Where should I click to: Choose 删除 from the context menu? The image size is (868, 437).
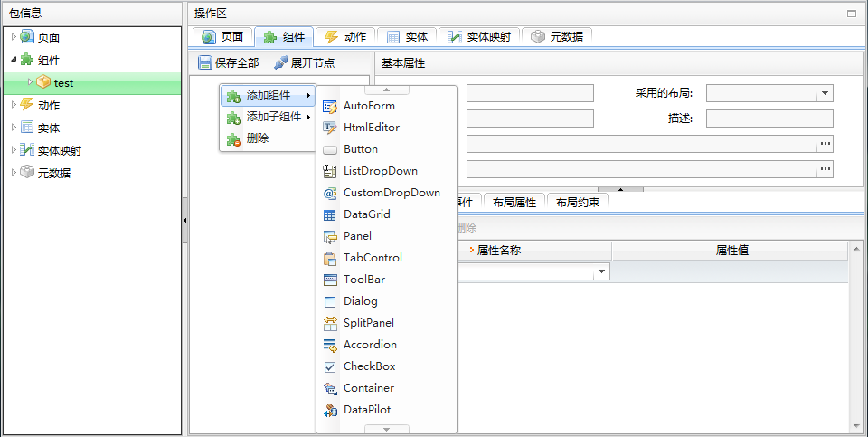coord(258,138)
